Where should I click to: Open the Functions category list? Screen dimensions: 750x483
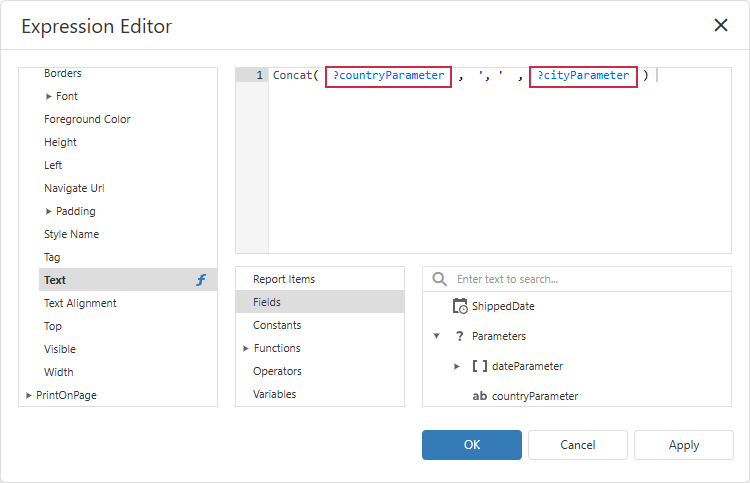pos(320,348)
